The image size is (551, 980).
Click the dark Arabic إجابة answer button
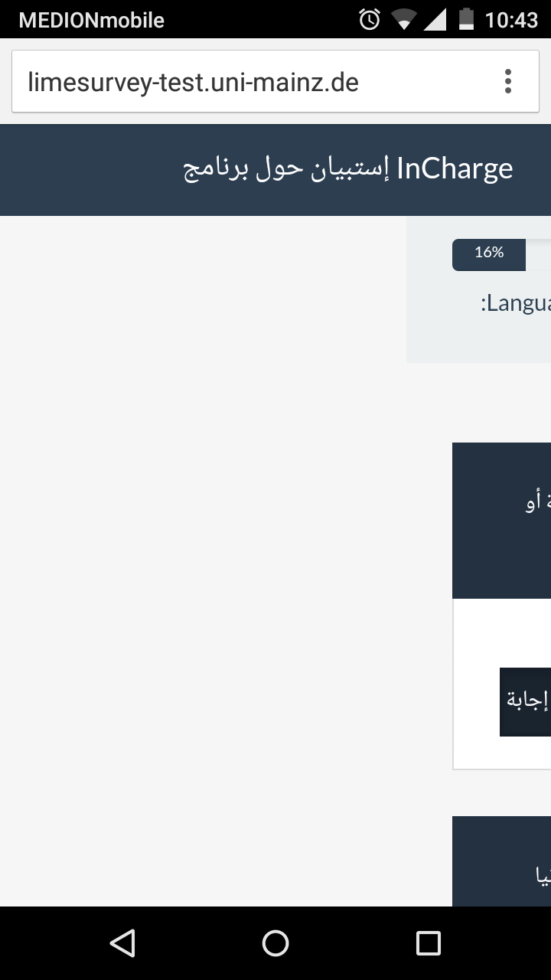pos(526,702)
